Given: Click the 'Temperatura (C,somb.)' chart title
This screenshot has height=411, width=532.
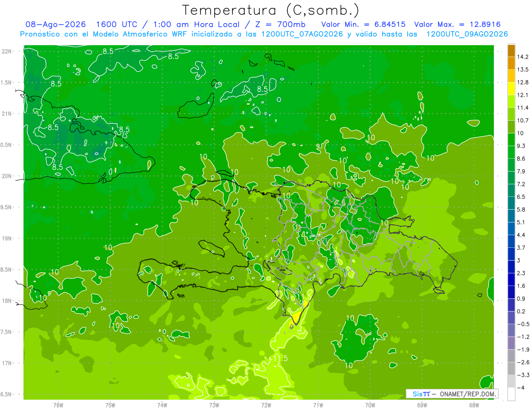Looking at the screenshot, I should (270, 10).
